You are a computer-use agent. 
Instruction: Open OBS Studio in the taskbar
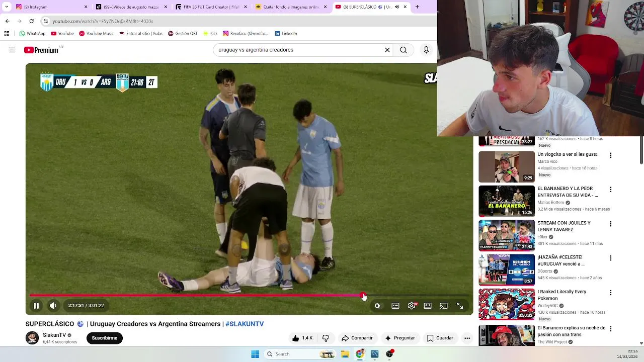pyautogui.click(x=389, y=354)
